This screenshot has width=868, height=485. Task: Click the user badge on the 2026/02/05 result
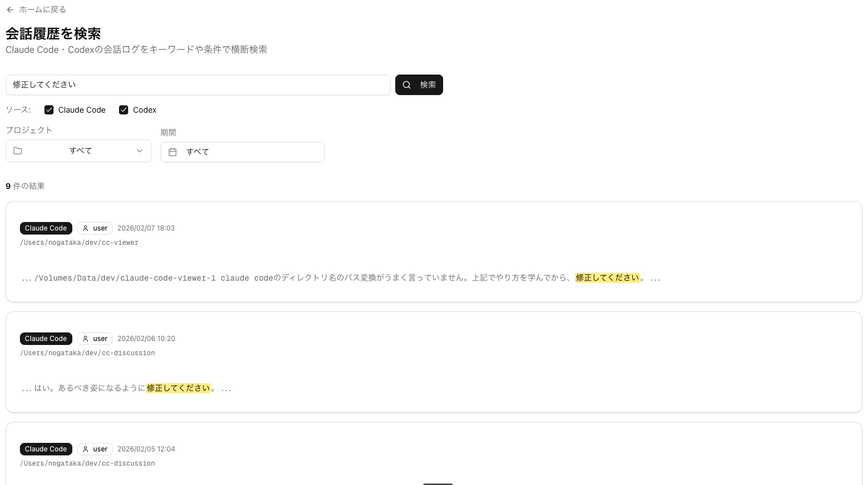click(x=95, y=449)
